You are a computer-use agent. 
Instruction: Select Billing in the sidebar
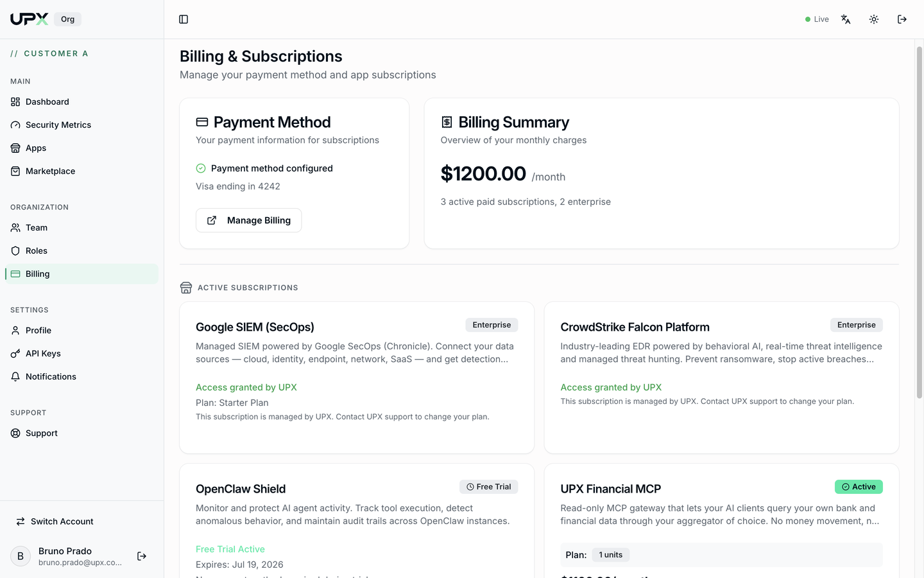pyautogui.click(x=81, y=274)
